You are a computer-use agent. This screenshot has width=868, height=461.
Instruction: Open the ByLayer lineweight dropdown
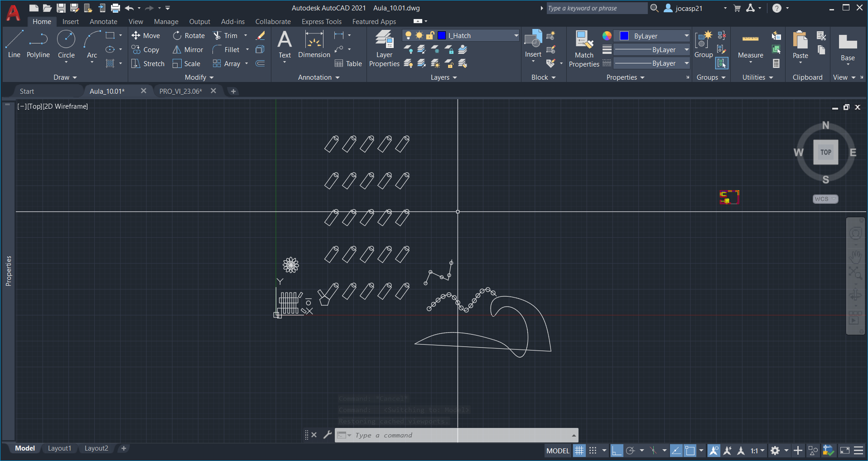(x=686, y=50)
